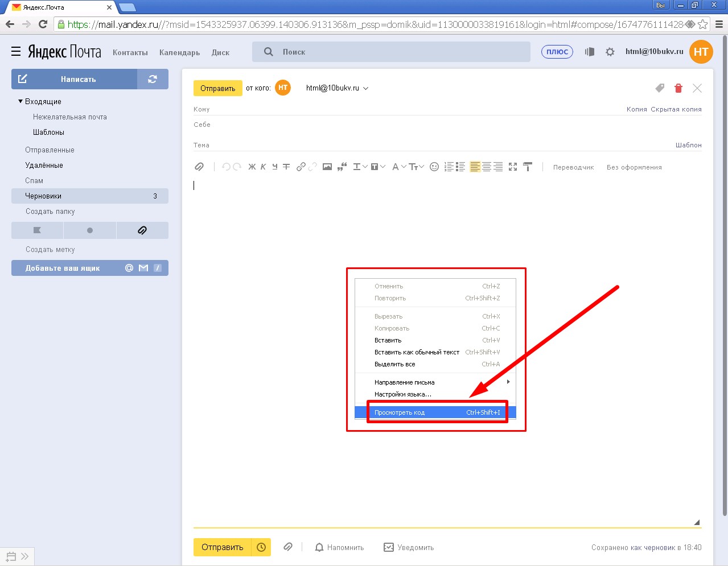Viewport: 728px width, 566px height.
Task: Click Копия to add CC field
Action: [636, 109]
